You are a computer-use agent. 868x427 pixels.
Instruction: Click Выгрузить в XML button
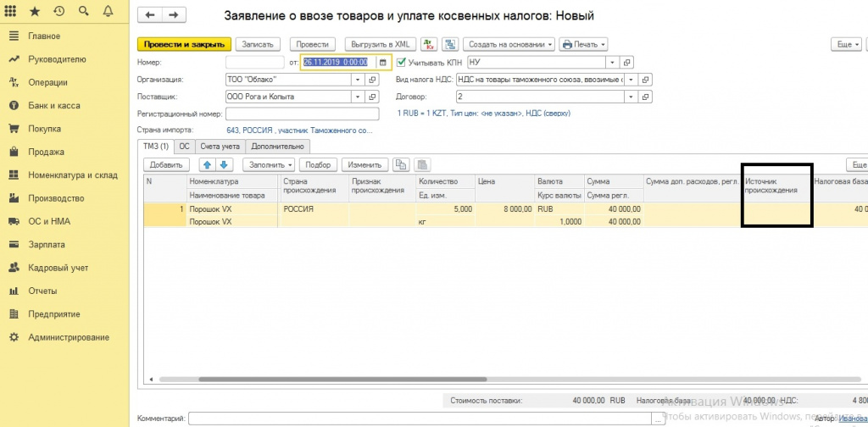(381, 44)
